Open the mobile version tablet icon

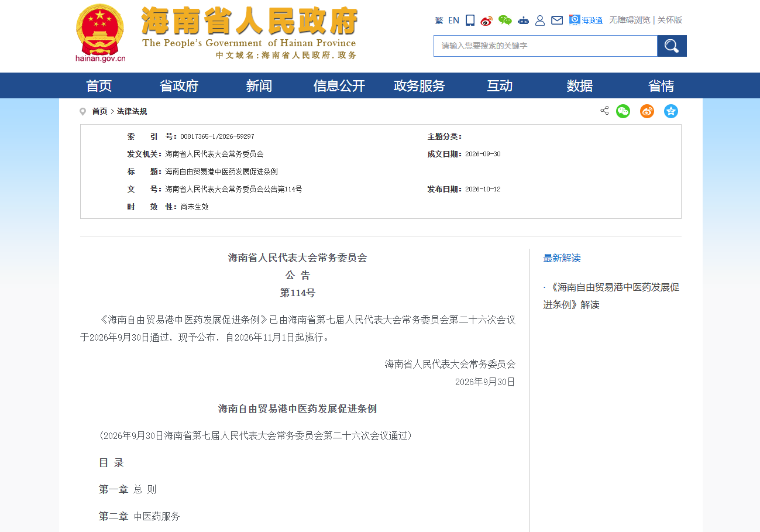tap(470, 20)
